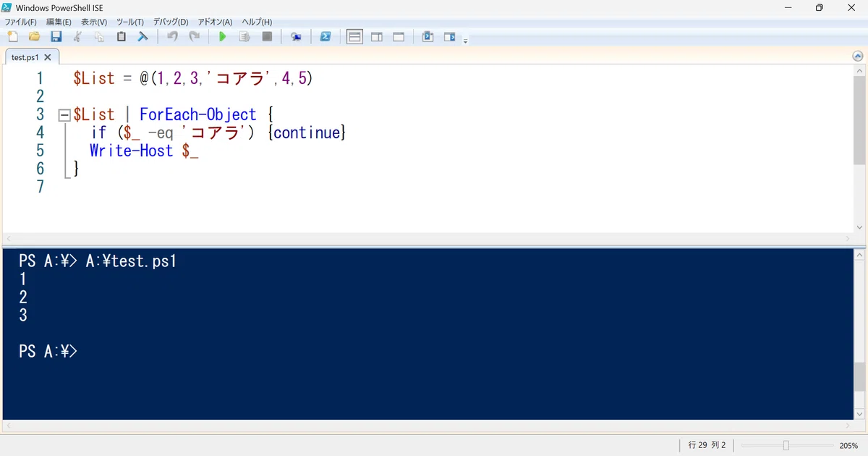Click A:¥test.ps1 in the console

[131, 261]
